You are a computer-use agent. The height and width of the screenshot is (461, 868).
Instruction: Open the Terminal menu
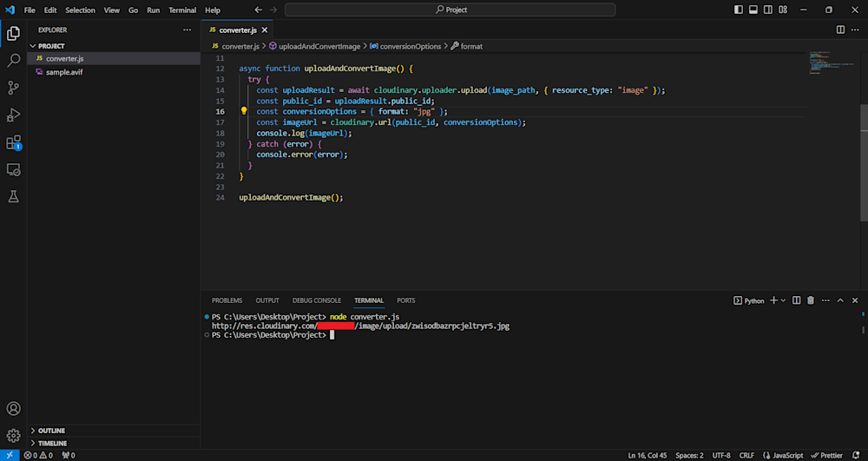point(182,10)
